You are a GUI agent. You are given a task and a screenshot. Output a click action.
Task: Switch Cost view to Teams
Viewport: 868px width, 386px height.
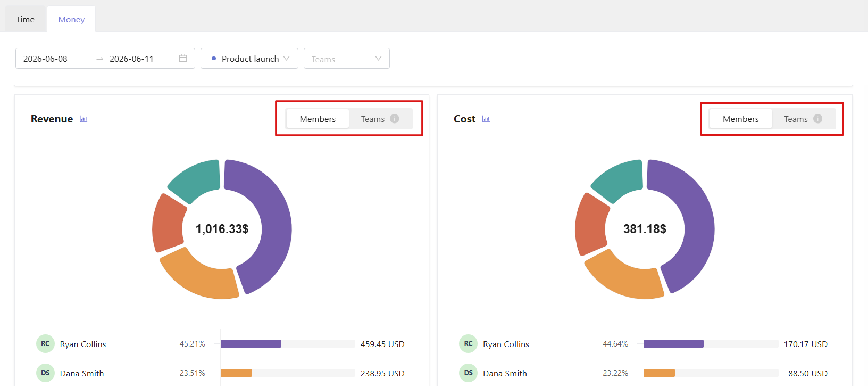pos(803,119)
